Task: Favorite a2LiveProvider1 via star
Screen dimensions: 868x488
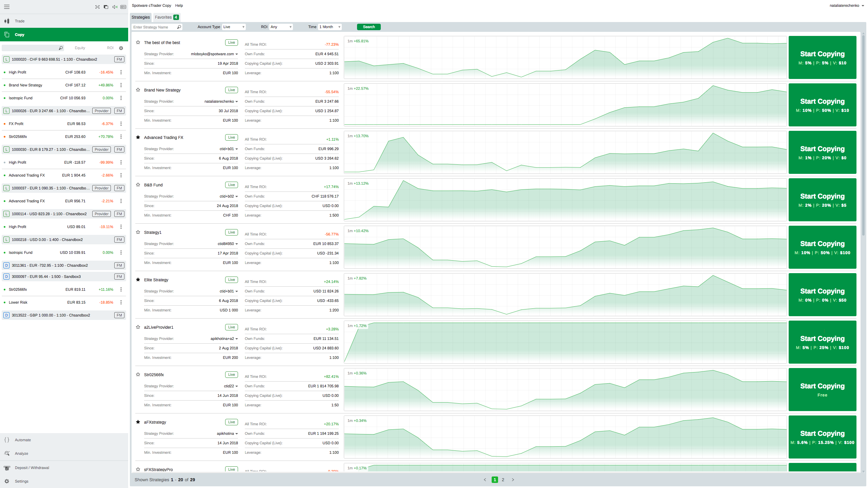Action: pos(138,327)
